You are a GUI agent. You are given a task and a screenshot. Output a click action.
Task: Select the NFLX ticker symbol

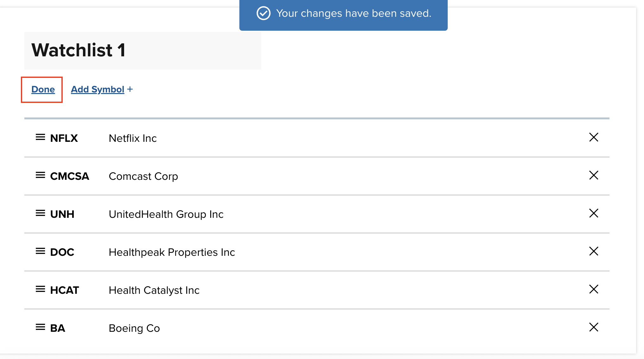(x=64, y=138)
